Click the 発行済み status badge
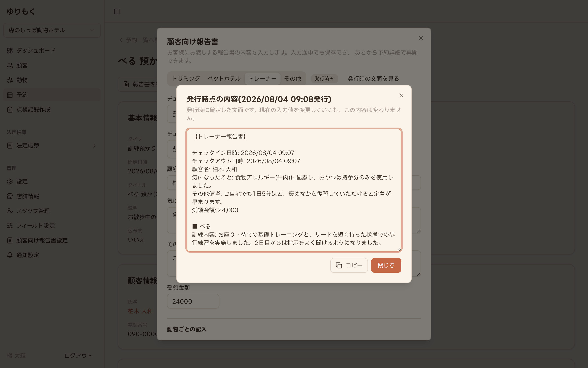 coord(324,79)
